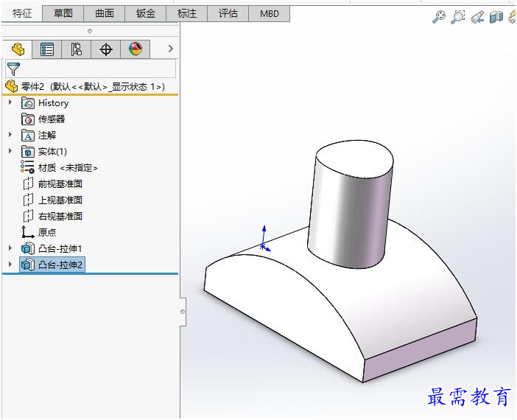The height and width of the screenshot is (420, 517).
Task: Switch to the MBD tab
Action: pos(269,13)
